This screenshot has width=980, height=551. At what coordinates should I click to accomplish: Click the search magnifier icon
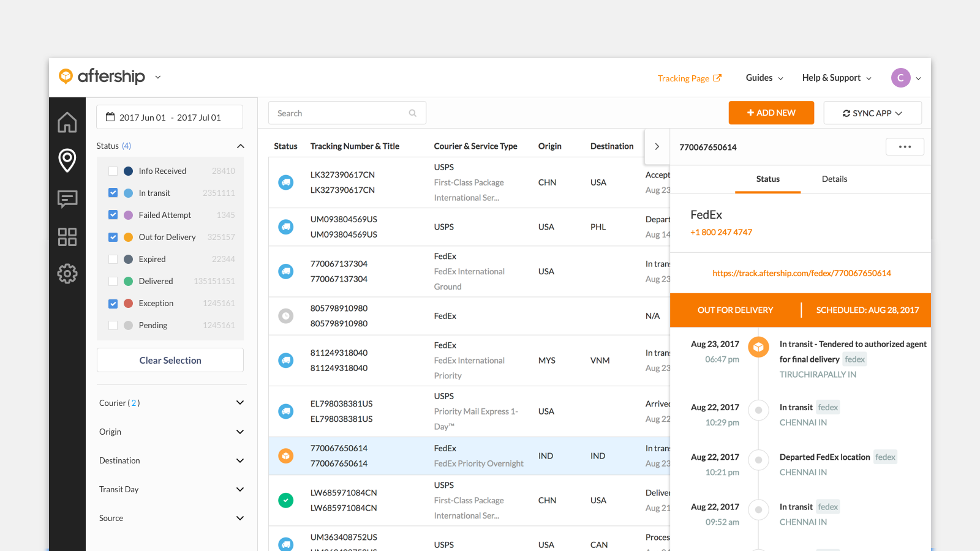coord(413,113)
